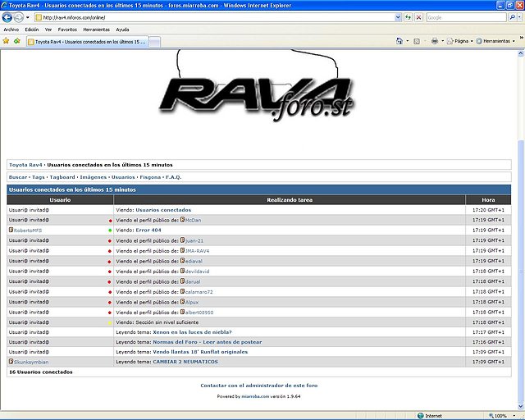Image resolution: width=525 pixels, height=420 pixels.
Task: Open the search provider options dropdown
Action: [x=519, y=17]
